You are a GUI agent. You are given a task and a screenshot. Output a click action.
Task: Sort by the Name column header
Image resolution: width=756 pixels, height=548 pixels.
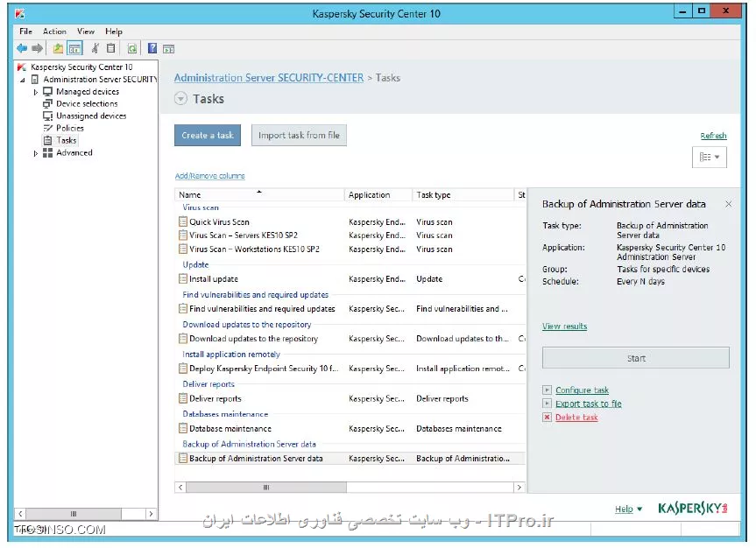pyautogui.click(x=259, y=194)
